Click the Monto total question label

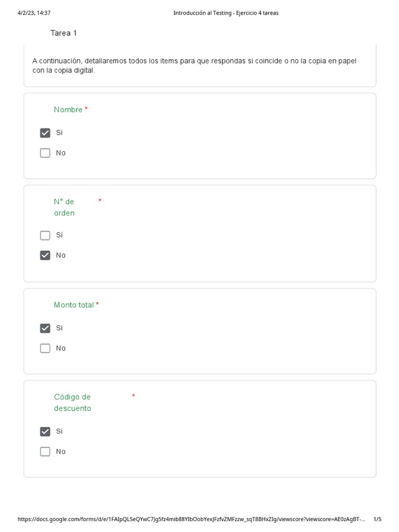coord(74,305)
